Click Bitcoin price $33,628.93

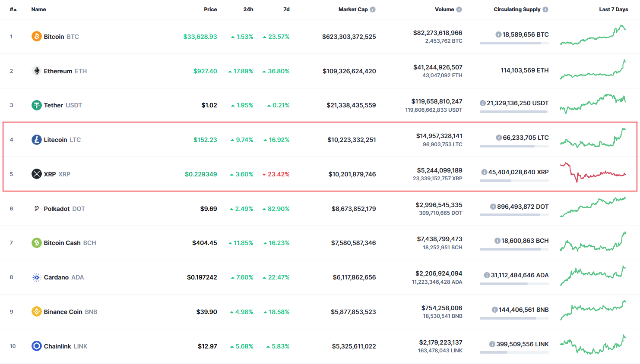tap(200, 37)
